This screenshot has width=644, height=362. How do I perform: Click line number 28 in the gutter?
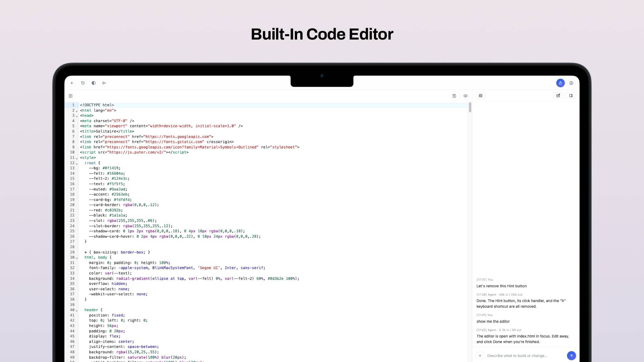(x=72, y=247)
